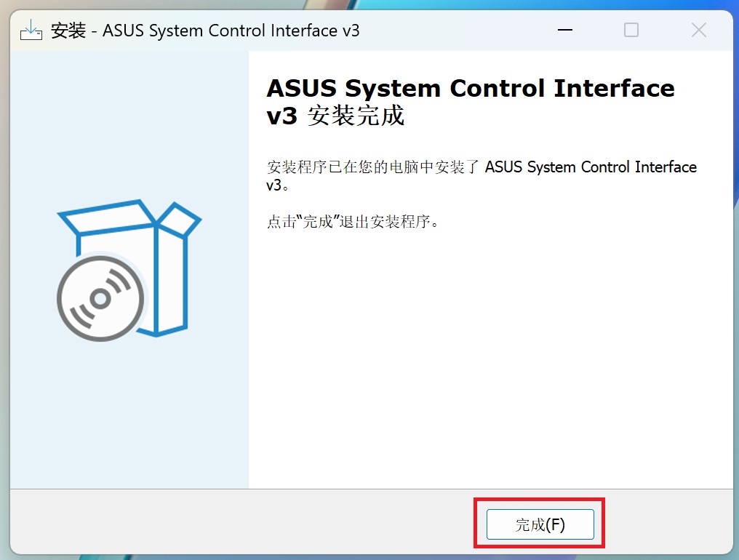Click the 安装完成 heading text
Image resolution: width=739 pixels, height=560 pixels.
(356, 116)
